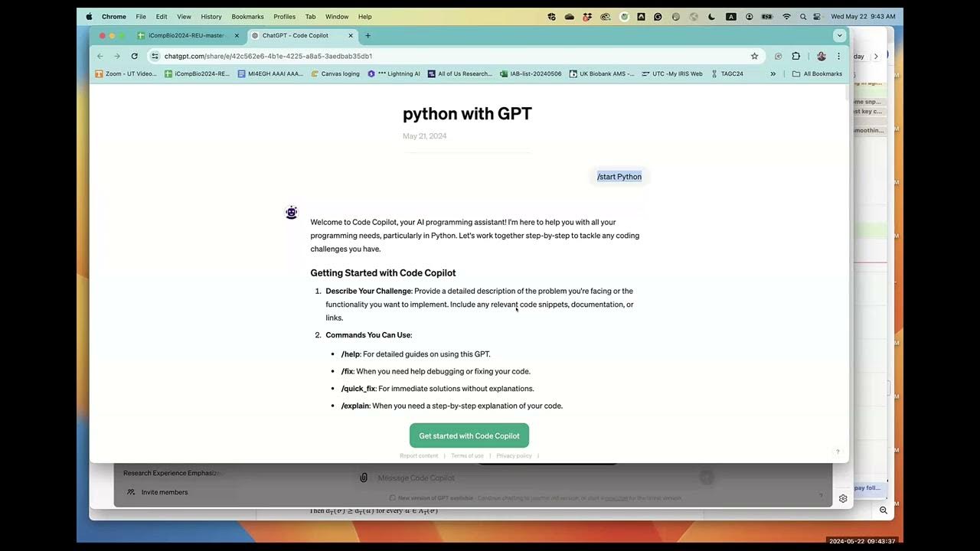Open Spotlight search magnifier

click(x=803, y=16)
